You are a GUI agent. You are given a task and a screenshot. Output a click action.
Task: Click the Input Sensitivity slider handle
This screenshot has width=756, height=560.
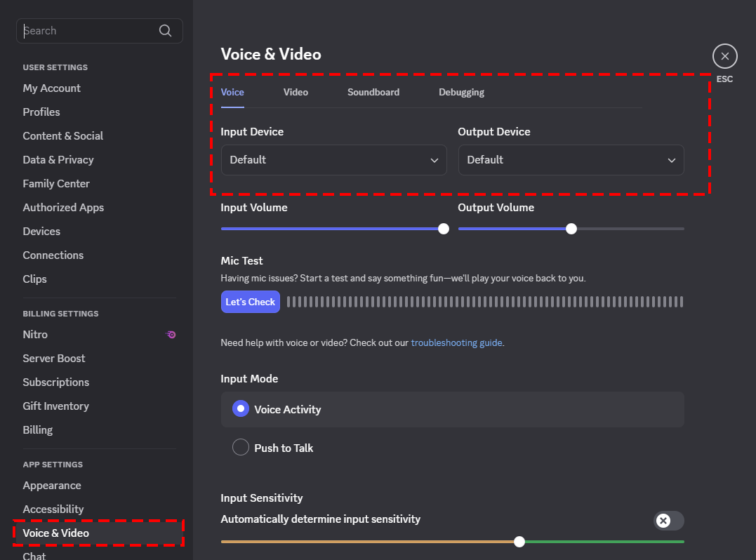coord(519,542)
